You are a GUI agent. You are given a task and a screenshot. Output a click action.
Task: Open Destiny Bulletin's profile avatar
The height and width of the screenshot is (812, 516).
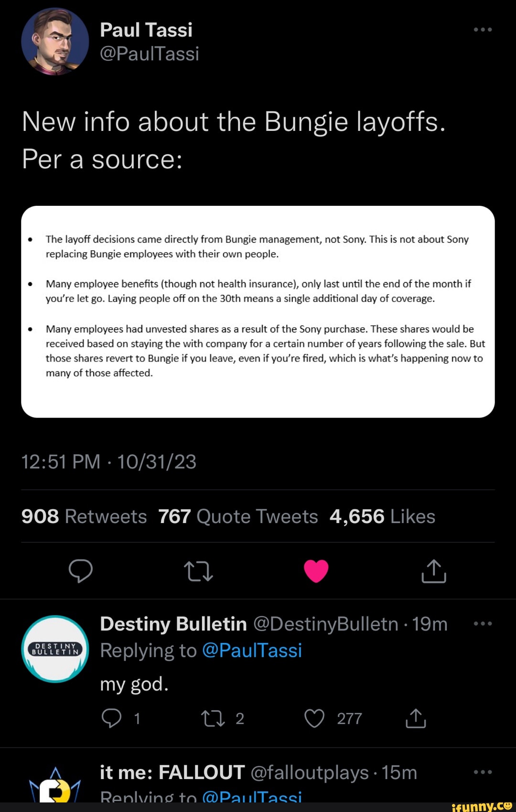[x=55, y=649]
